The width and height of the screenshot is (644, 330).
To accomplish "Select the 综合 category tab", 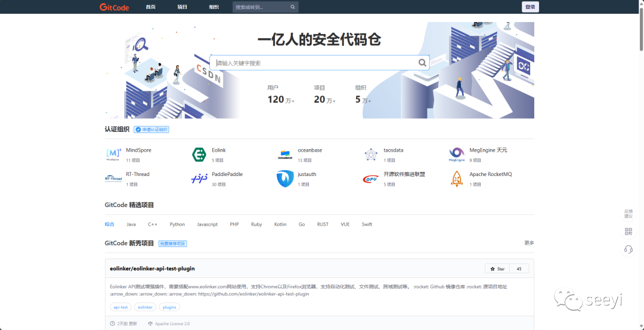I will [110, 224].
